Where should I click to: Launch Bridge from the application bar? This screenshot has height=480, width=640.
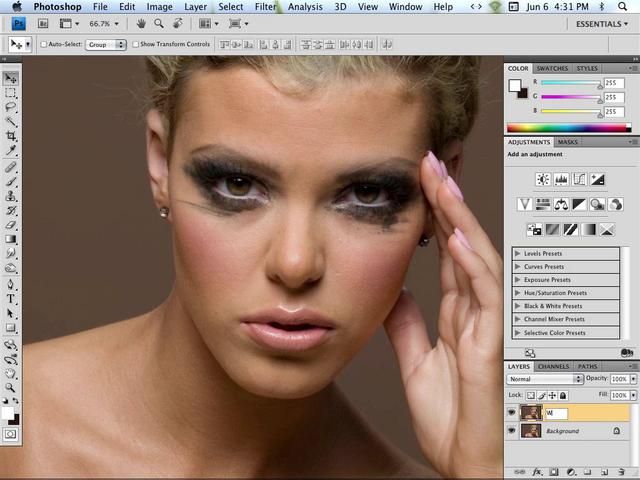click(43, 24)
